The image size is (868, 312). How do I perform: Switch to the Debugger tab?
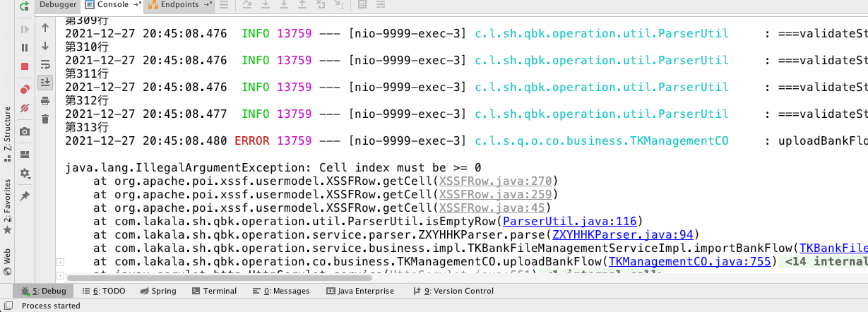point(58,5)
